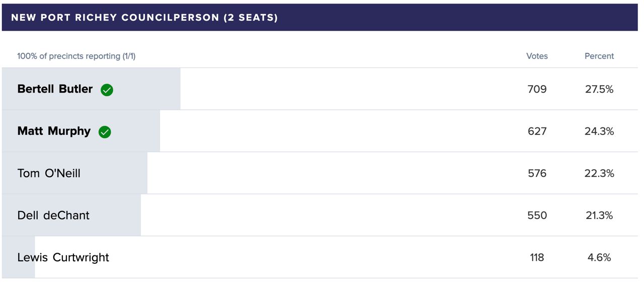The height and width of the screenshot is (285, 644).
Task: Click the New Port Richey Councilperson header
Action: (x=145, y=18)
